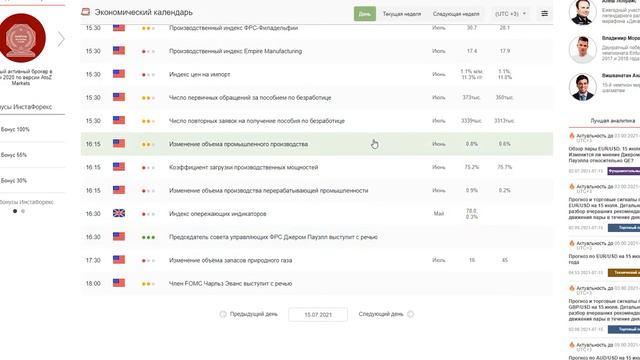640x360 pixels.
Task: Select the second carousel dot in sidebar
Action: (23, 211)
